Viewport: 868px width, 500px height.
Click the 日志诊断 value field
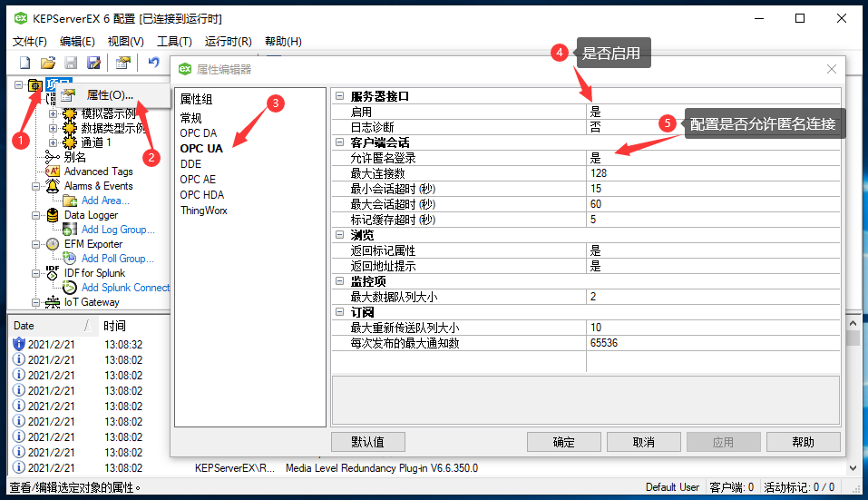coord(713,127)
